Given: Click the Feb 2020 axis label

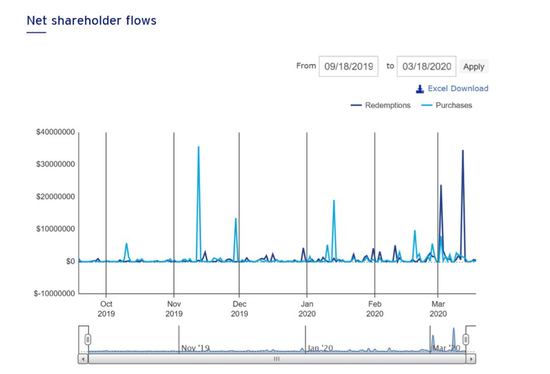Looking at the screenshot, I should coord(375,309).
